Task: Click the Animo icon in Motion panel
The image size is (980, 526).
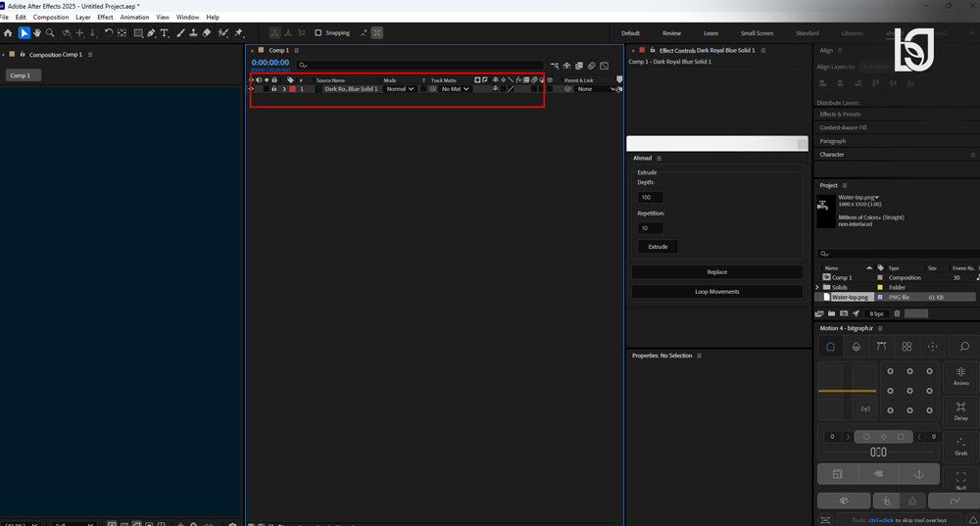Action: point(960,376)
